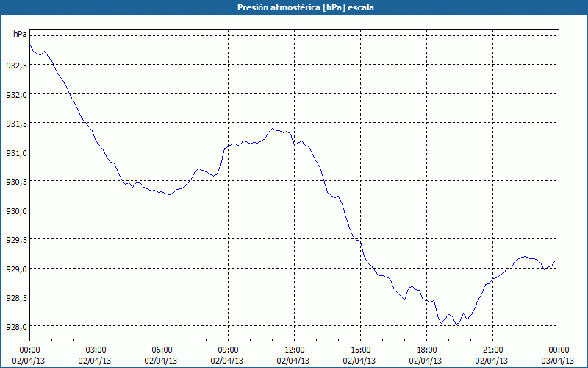Click the 03:00 time axis label

96,350
